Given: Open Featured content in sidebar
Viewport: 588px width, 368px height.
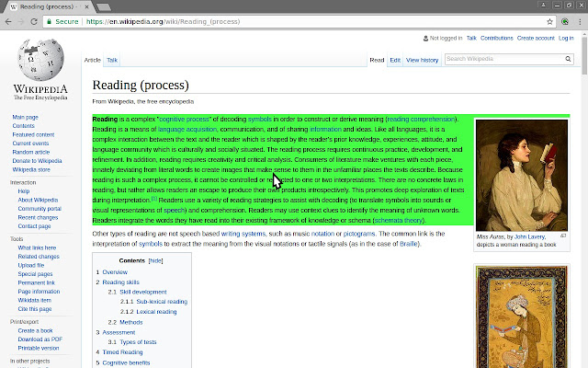Looking at the screenshot, I should (33, 134).
